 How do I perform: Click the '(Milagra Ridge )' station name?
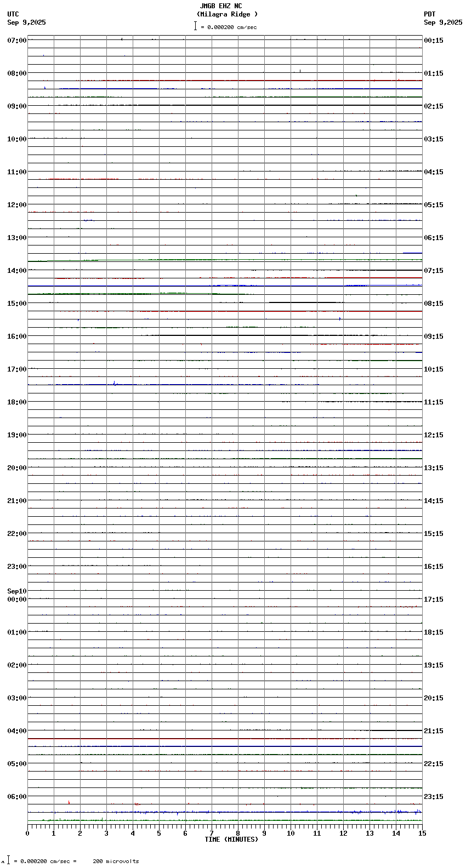pyautogui.click(x=227, y=14)
